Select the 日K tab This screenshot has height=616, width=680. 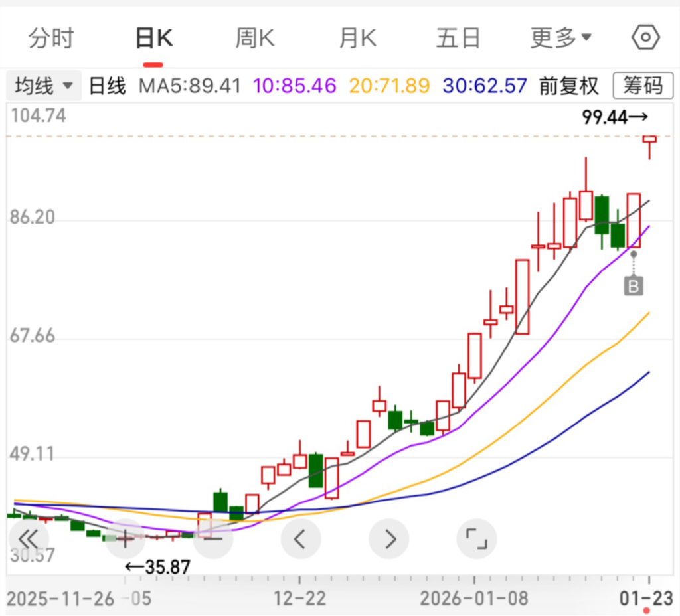pyautogui.click(x=154, y=38)
